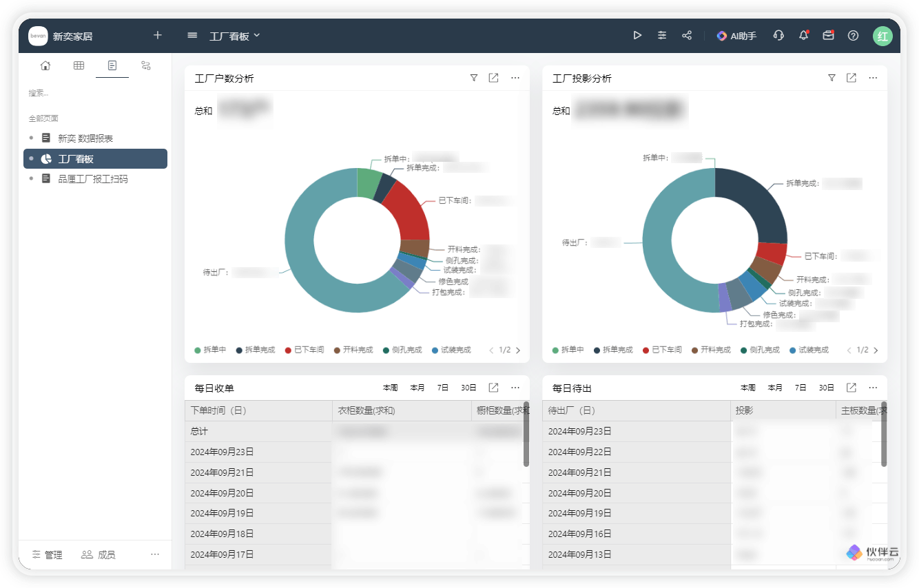Toggle 拆单中 legend in 工厂投影分析

568,350
